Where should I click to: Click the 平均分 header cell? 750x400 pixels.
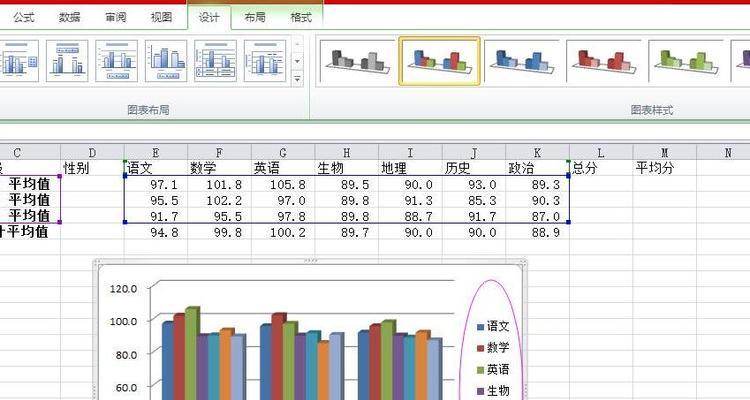coord(664,168)
